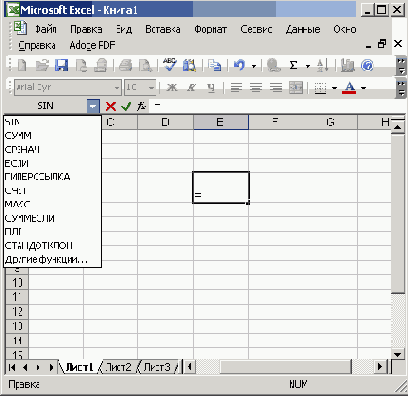Merge and center cells icon
The height and width of the screenshot is (396, 408).
296,88
